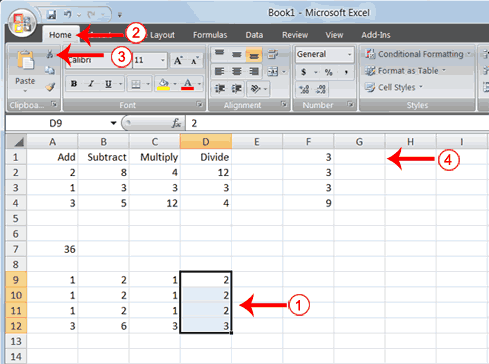Viewport: 489px width, 364px height.
Task: Open Conditional Formatting menu
Action: pyautogui.click(x=418, y=54)
